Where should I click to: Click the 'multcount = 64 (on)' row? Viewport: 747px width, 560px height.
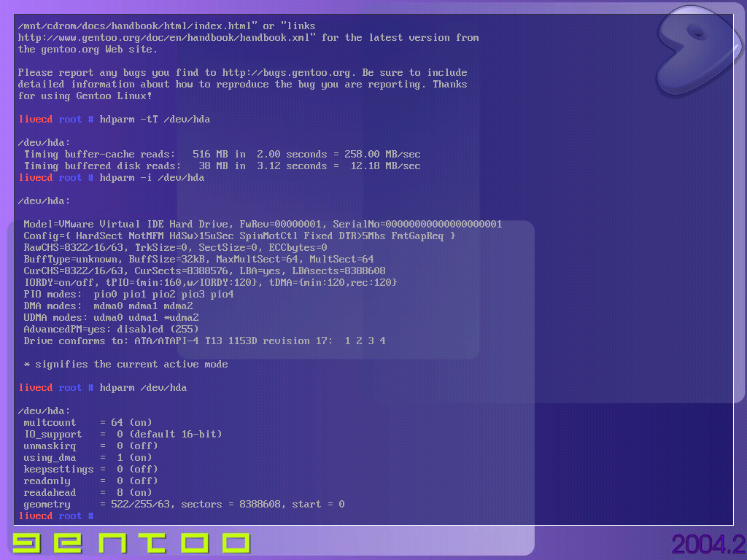click(88, 423)
